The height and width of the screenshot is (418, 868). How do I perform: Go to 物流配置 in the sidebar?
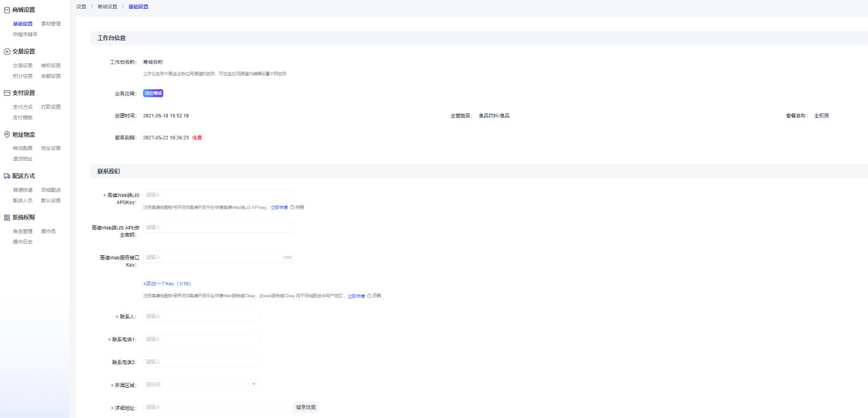click(x=23, y=149)
